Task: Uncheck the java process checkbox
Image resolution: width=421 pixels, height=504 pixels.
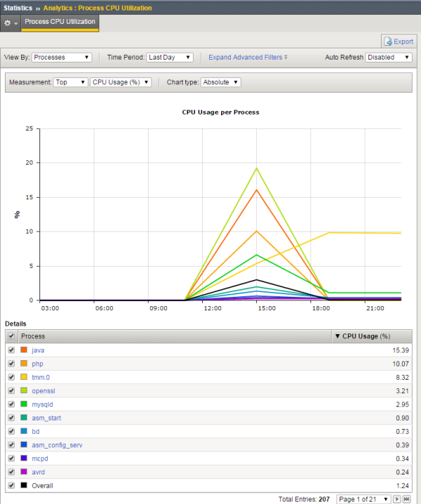Action: click(11, 350)
